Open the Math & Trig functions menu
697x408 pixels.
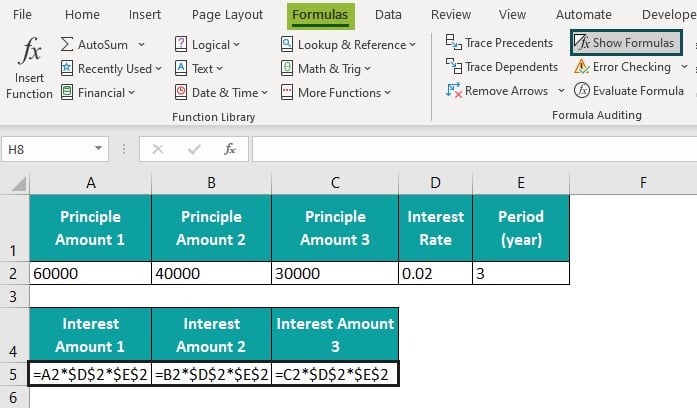click(326, 68)
